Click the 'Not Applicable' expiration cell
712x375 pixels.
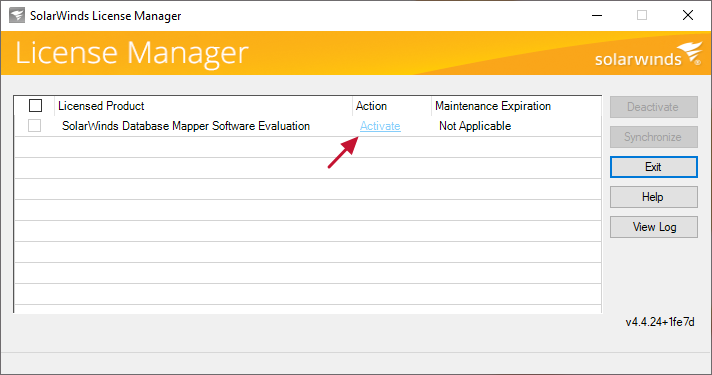pyautogui.click(x=475, y=126)
